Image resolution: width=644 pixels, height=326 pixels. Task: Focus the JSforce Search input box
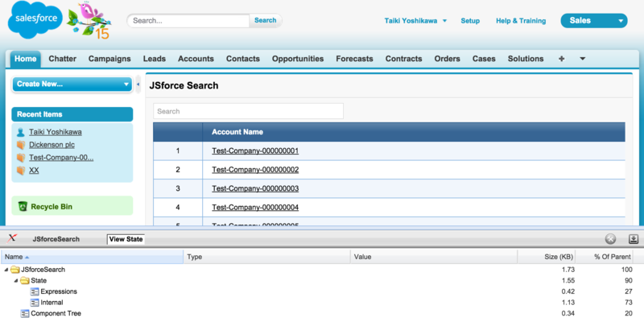coord(248,111)
